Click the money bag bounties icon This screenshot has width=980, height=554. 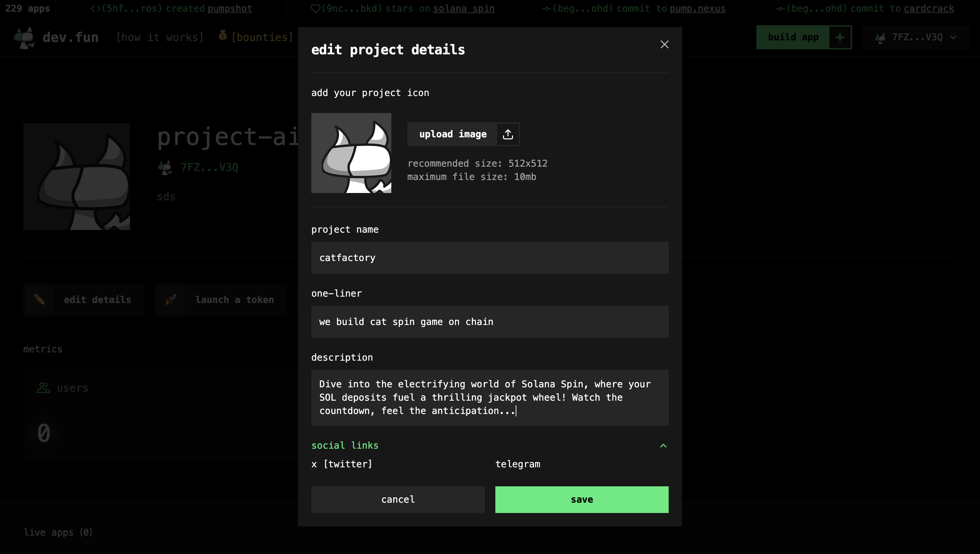223,36
